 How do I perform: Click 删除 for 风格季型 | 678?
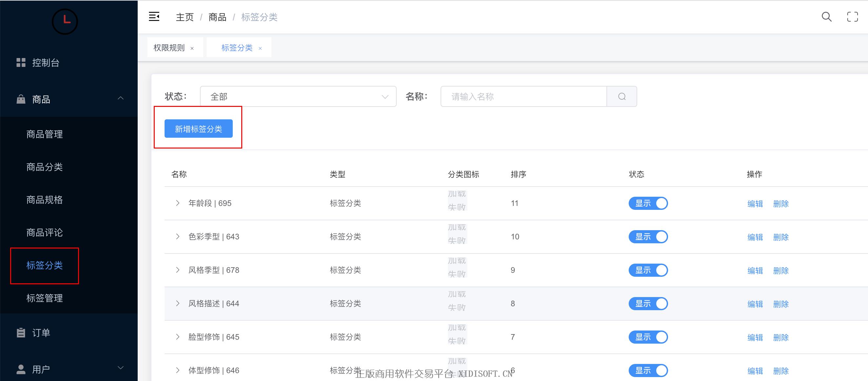point(781,271)
